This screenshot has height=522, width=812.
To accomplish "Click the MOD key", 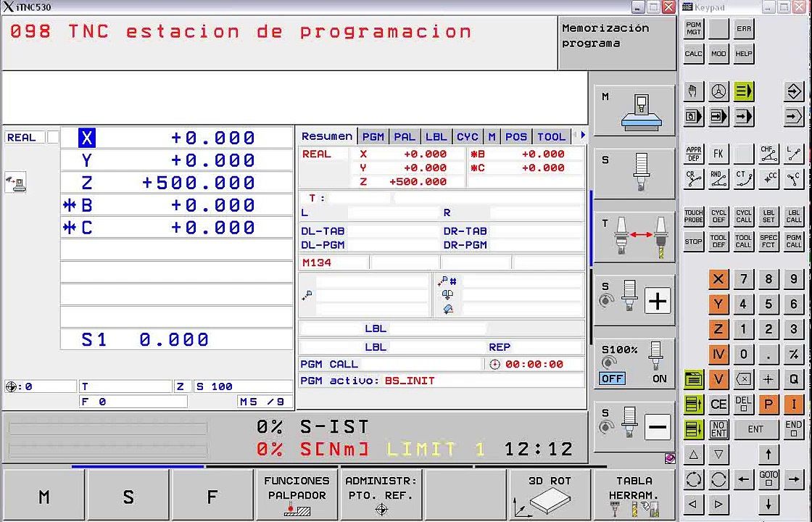I will click(x=718, y=54).
